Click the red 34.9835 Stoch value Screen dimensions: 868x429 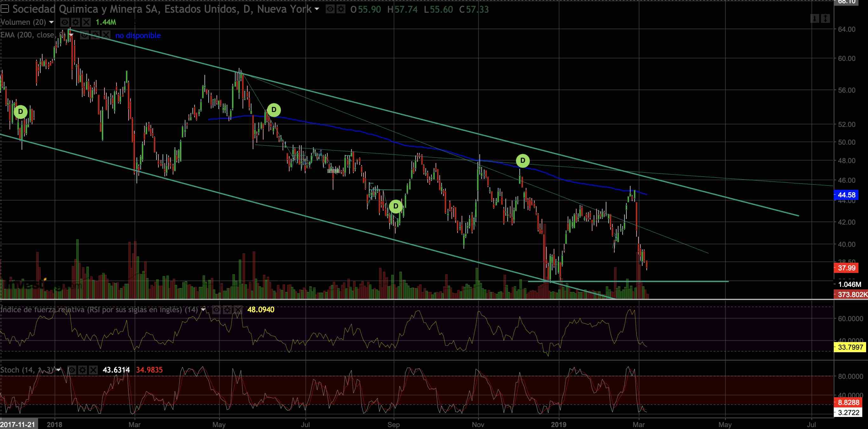[149, 370]
